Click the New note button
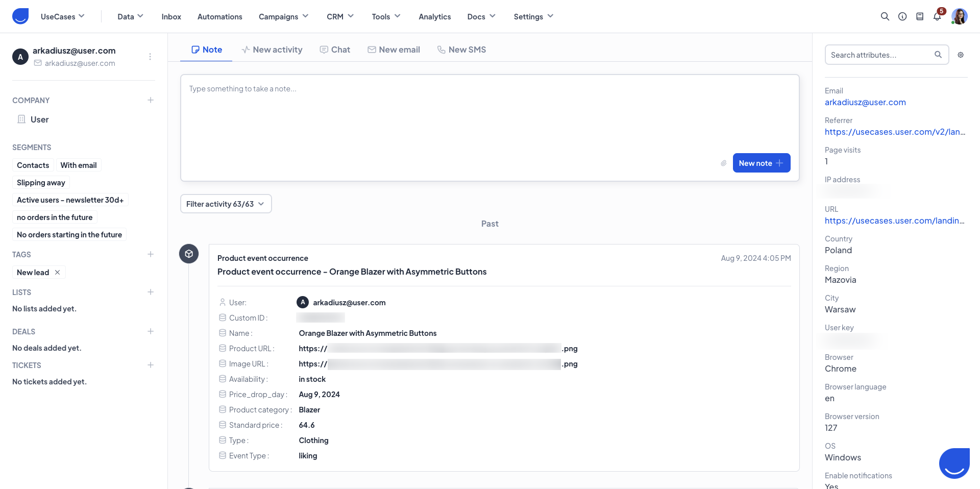Screen dimensions: 980x489 pyautogui.click(x=761, y=163)
